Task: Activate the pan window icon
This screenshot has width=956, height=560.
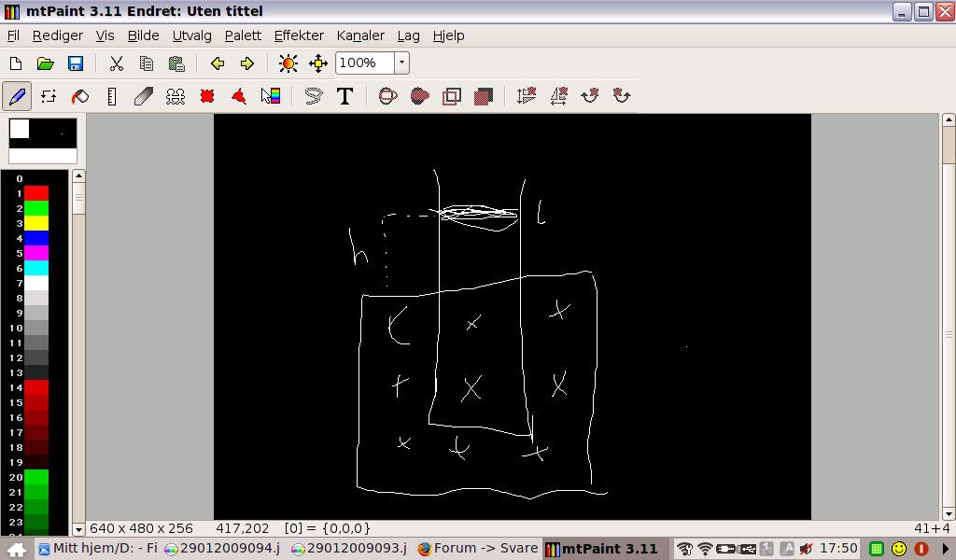Action: (318, 63)
